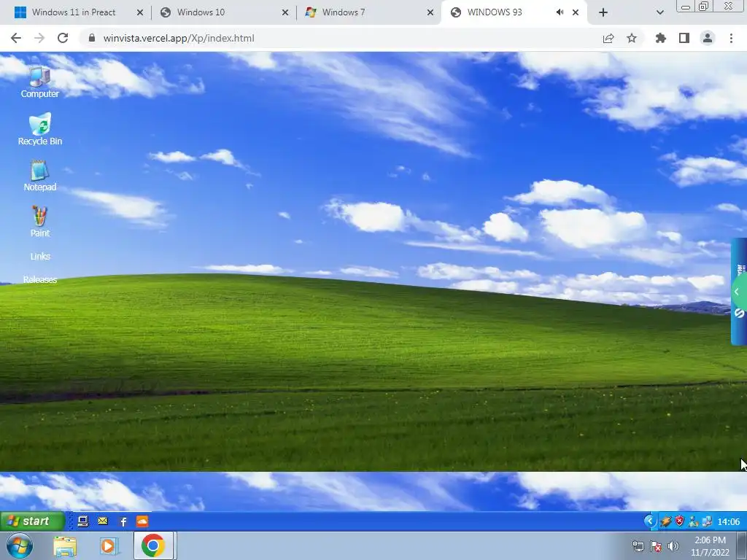The width and height of the screenshot is (747, 560).
Task: Click messenger tray icon in XP taskbar
Action: (693, 521)
